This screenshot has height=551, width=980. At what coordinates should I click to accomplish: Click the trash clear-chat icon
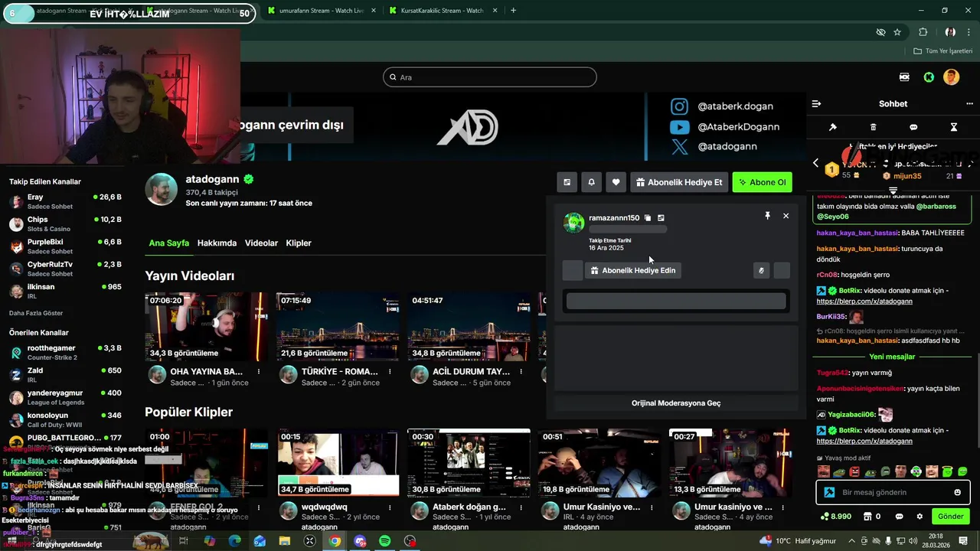(x=873, y=127)
